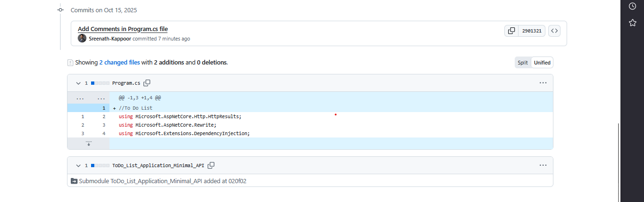The height and width of the screenshot is (202, 644).
Task: Click the diff file icon beside Showing
Action: click(70, 62)
